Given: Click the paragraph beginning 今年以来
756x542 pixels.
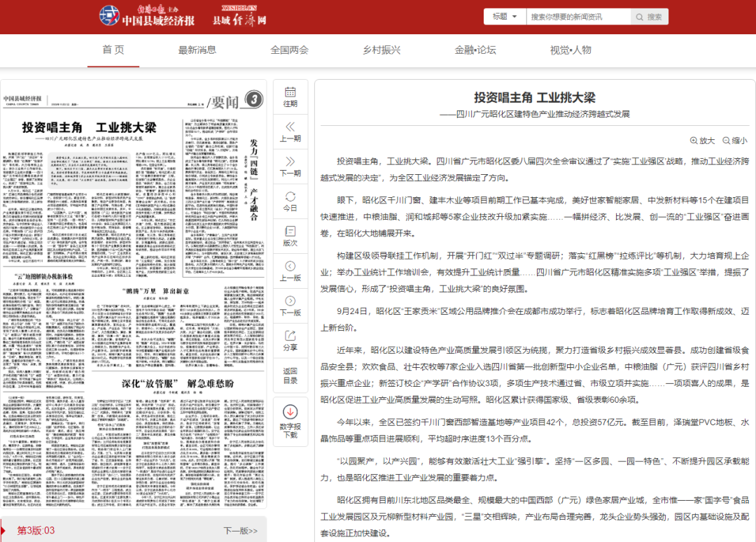Looking at the screenshot, I should click(535, 430).
